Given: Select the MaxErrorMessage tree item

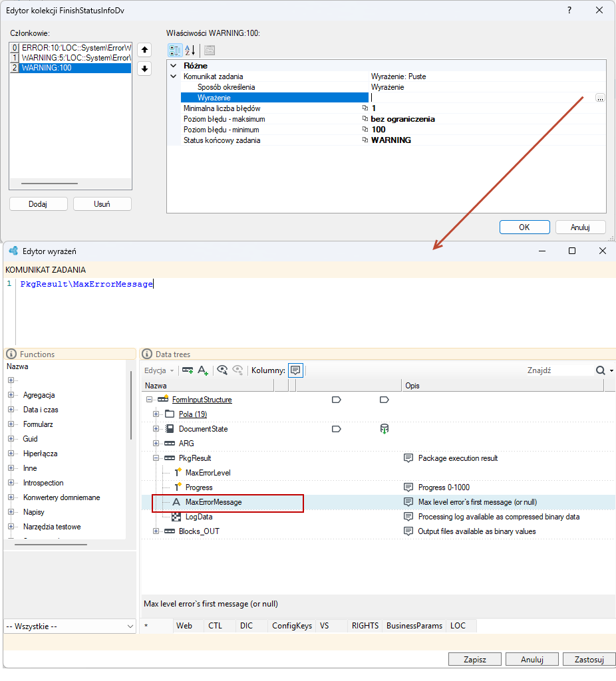Looking at the screenshot, I should pos(214,502).
